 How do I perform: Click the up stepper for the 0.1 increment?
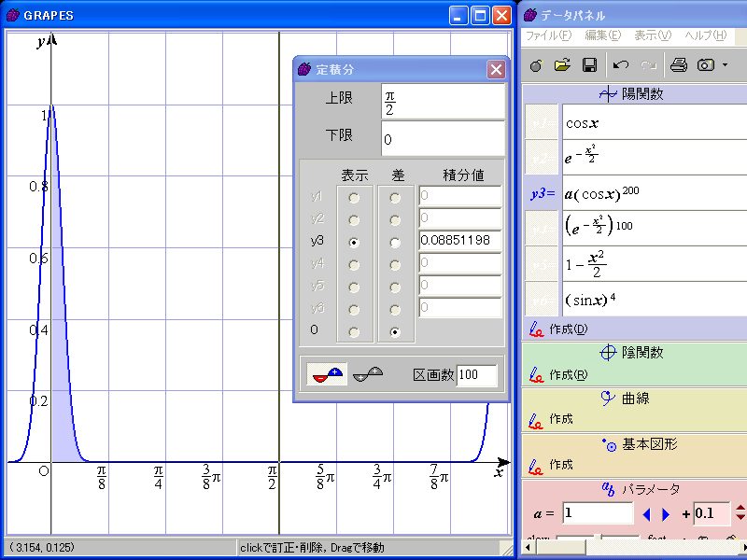[x=740, y=509]
